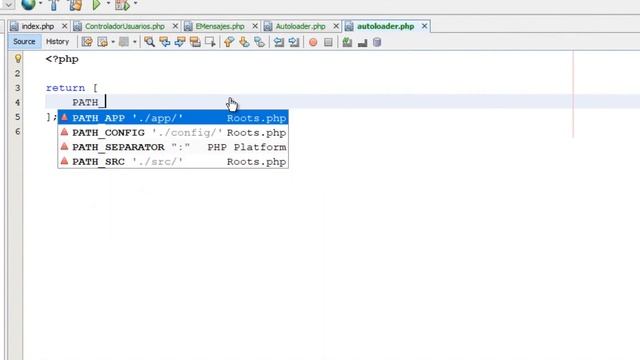Close the EMensajes.php tab
Image resolution: width=640 pixels, height=360 pixels.
(x=255, y=26)
